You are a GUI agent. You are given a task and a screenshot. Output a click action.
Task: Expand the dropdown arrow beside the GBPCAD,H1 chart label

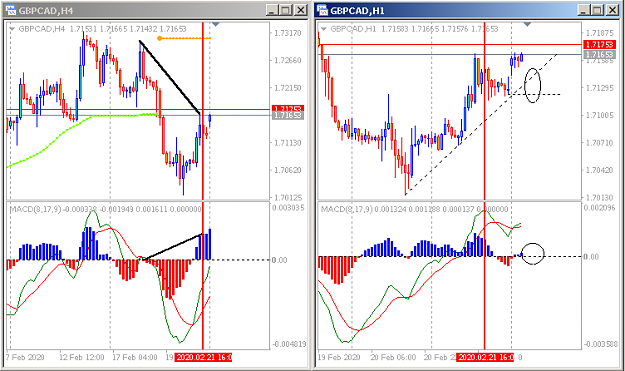coord(324,29)
